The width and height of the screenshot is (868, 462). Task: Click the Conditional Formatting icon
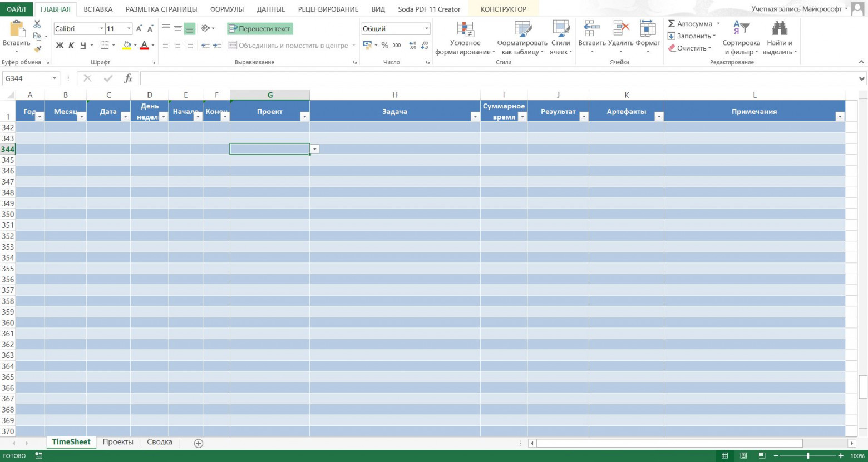[465, 30]
